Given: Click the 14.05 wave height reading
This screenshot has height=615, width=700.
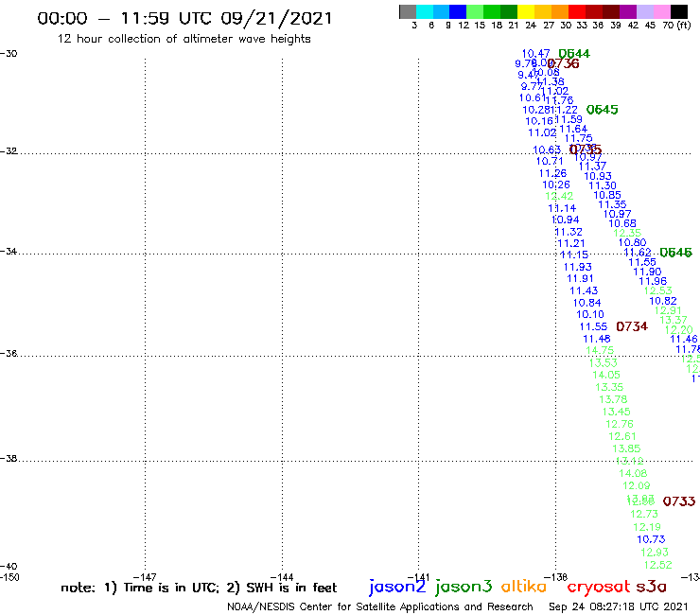Looking at the screenshot, I should (x=606, y=375).
